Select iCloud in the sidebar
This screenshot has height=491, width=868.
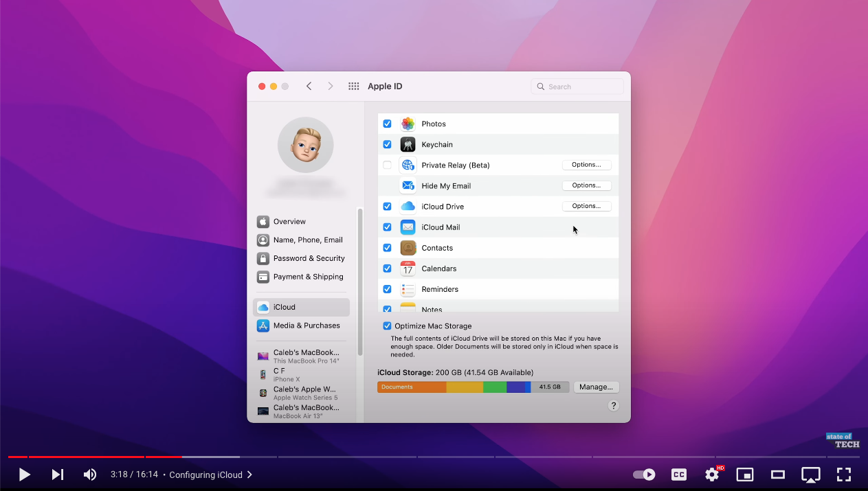pyautogui.click(x=301, y=307)
